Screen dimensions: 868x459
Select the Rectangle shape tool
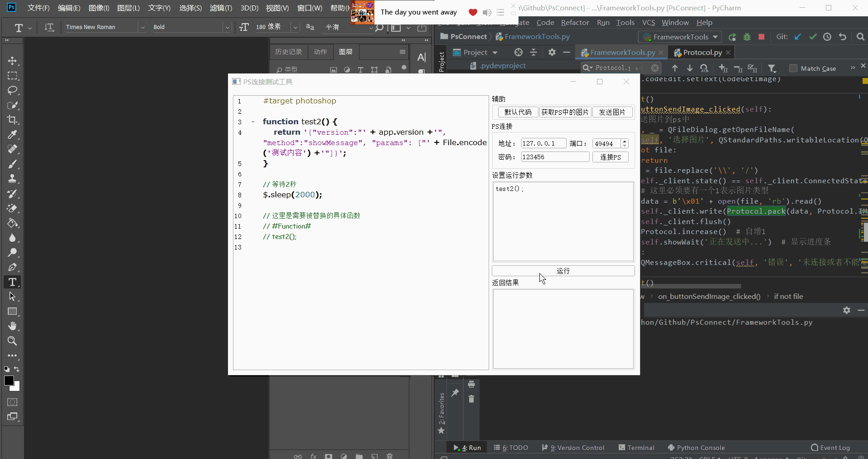coord(12,312)
